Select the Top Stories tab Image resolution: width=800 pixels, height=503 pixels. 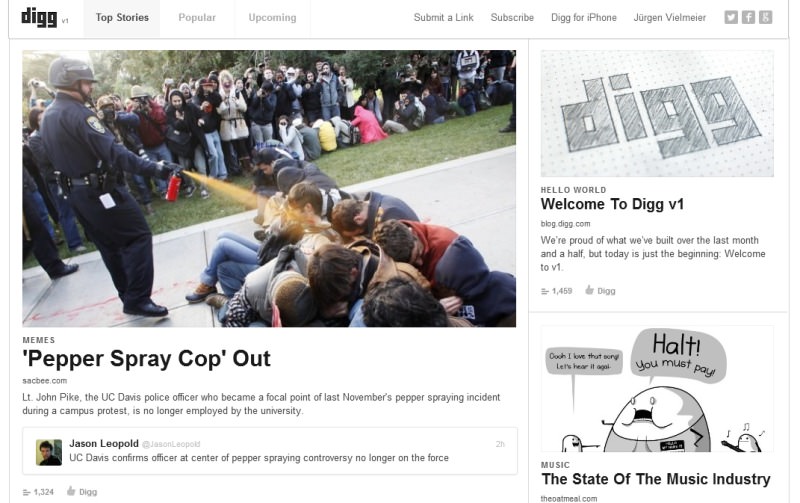[122, 18]
